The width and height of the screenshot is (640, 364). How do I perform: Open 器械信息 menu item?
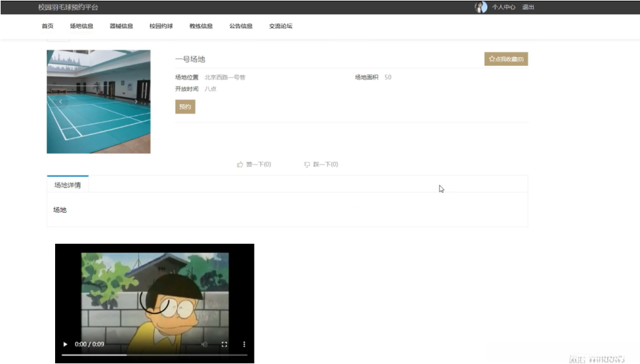(x=121, y=26)
